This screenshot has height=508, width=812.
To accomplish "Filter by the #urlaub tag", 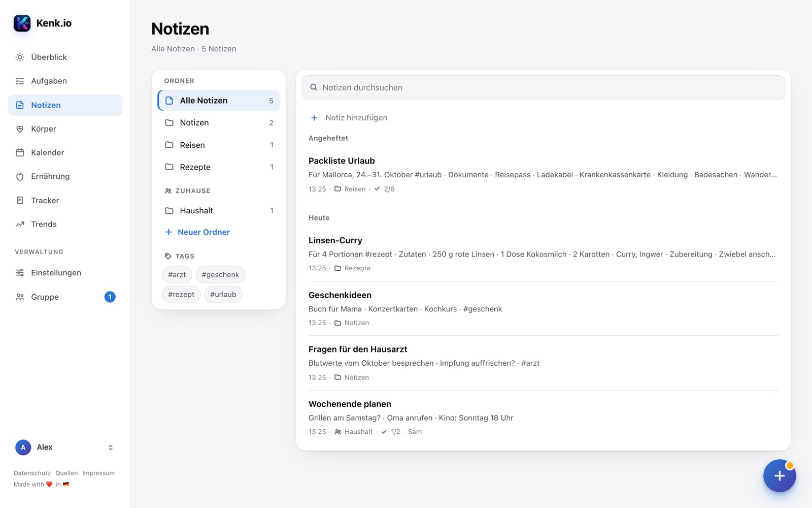I will tap(223, 294).
